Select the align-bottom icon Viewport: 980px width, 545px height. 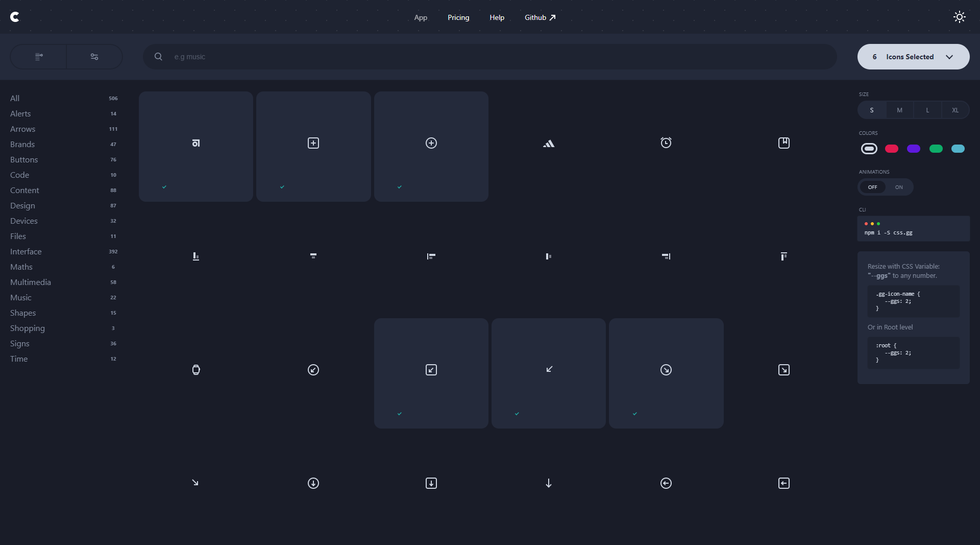click(195, 256)
